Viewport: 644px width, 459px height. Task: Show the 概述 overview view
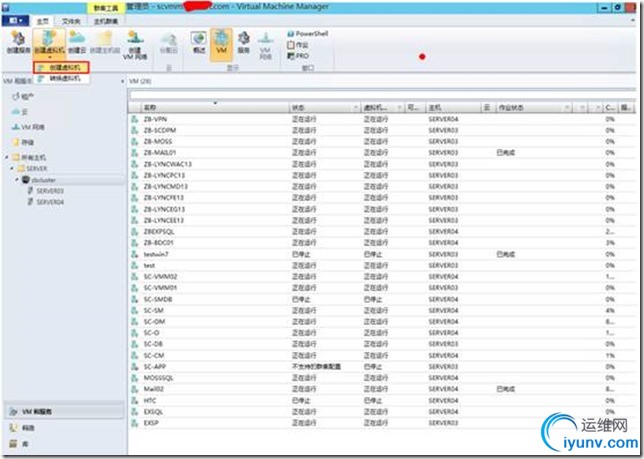pyautogui.click(x=199, y=43)
